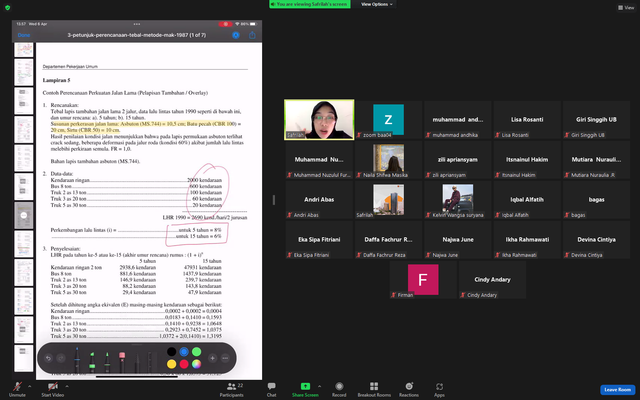
Task: Select Lisa Rosanti's participant tile
Action: tap(527, 120)
